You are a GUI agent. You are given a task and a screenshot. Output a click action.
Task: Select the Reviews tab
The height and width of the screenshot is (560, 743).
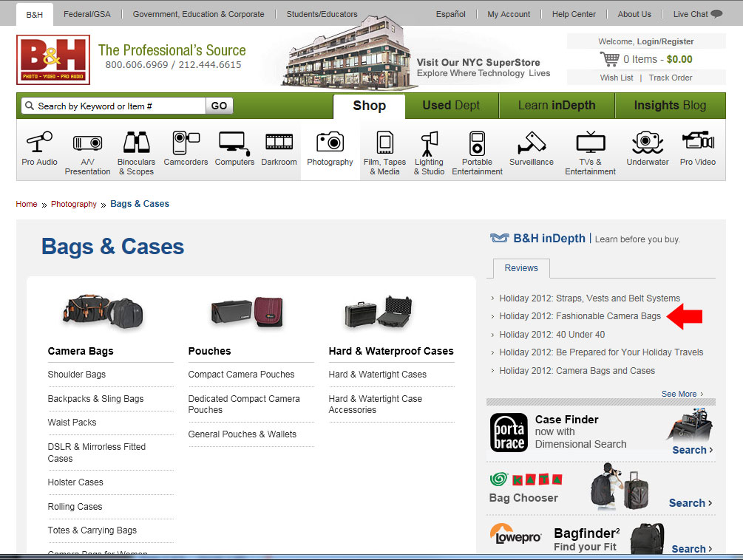[x=521, y=268]
